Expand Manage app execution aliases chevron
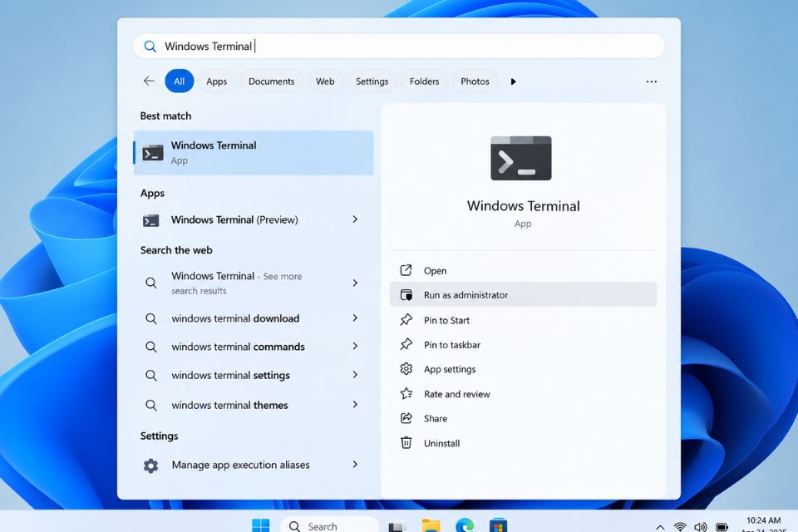The height and width of the screenshot is (532, 798). click(x=355, y=465)
